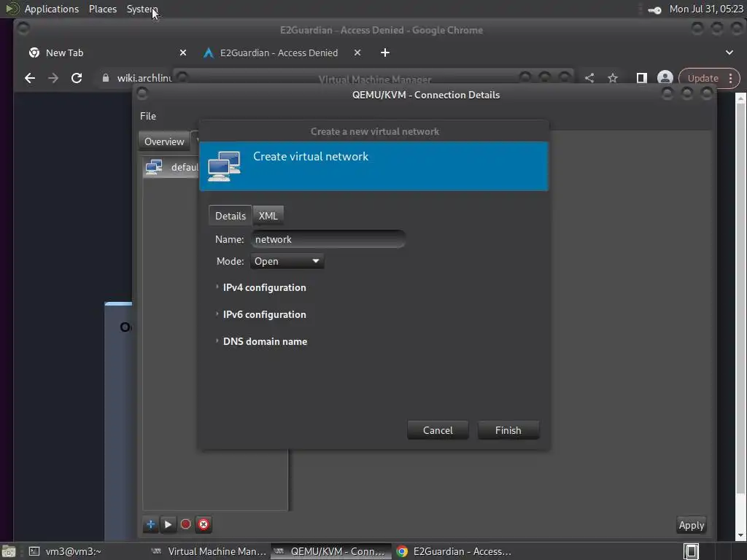Screen dimensions: 747x560
Task: Click the create virtual network computers icon
Action: click(225, 166)
